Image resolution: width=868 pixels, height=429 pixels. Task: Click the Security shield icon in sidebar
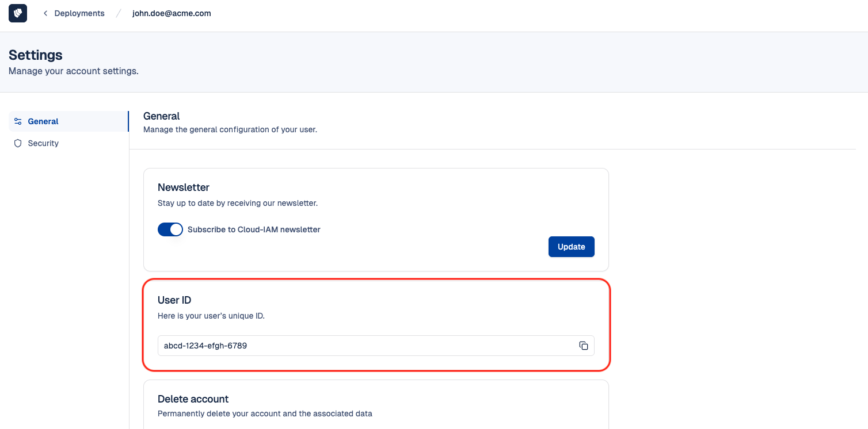coord(18,143)
